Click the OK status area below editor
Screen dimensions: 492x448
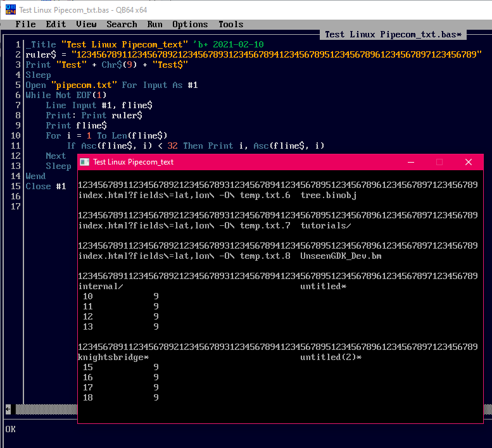coord(11,429)
